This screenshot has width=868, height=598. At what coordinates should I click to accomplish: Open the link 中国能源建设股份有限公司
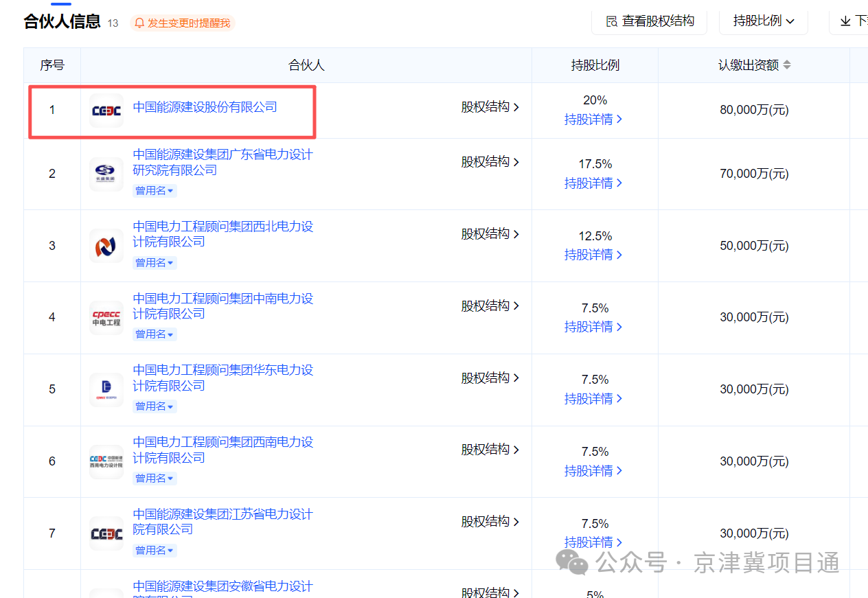(205, 107)
